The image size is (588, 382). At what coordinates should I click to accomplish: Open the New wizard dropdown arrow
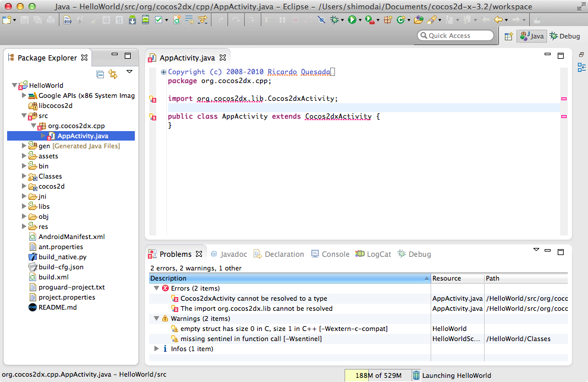(x=14, y=20)
